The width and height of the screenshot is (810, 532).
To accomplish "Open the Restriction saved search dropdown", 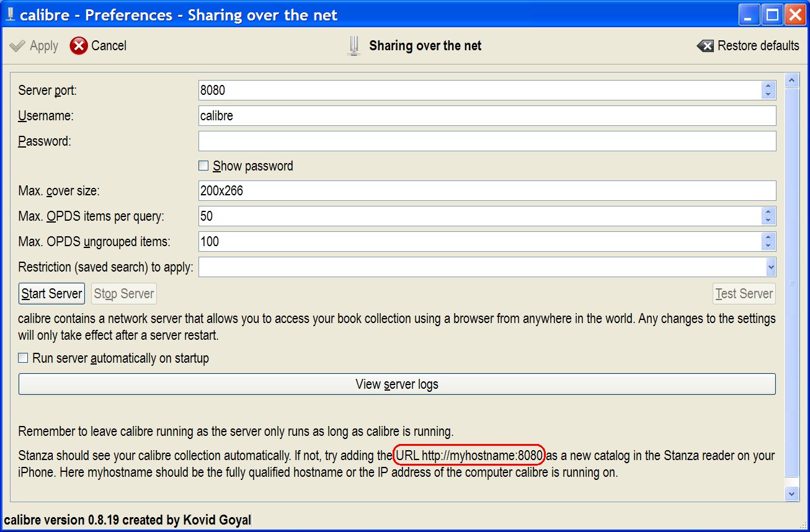I will click(770, 267).
